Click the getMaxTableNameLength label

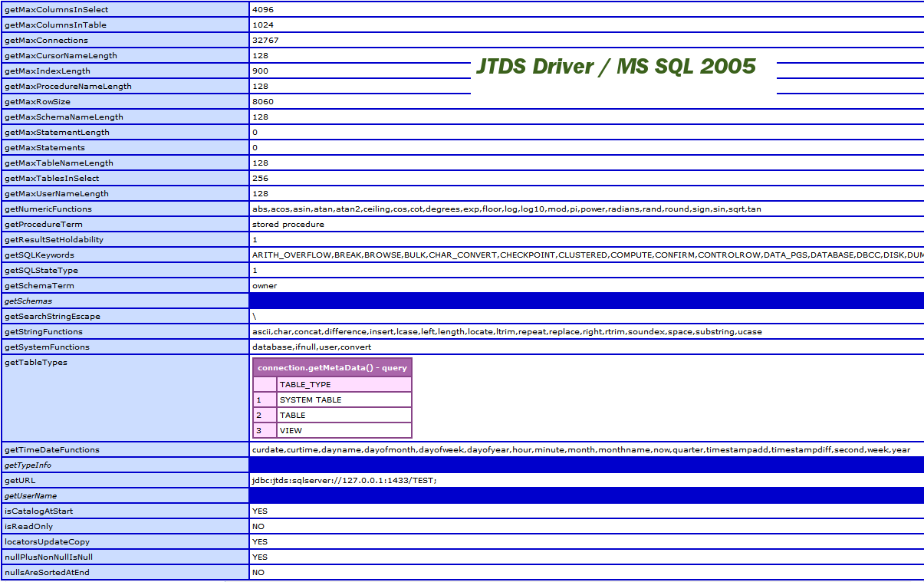(59, 163)
